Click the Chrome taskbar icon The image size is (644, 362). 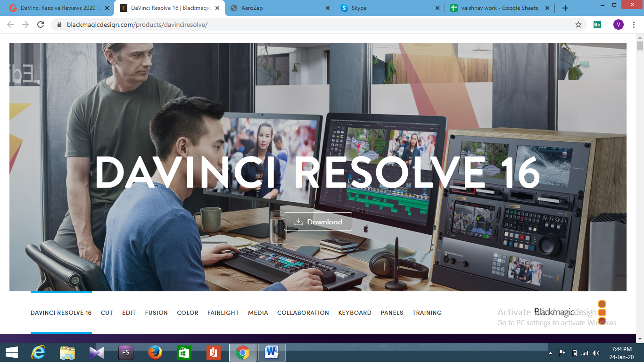tap(243, 353)
